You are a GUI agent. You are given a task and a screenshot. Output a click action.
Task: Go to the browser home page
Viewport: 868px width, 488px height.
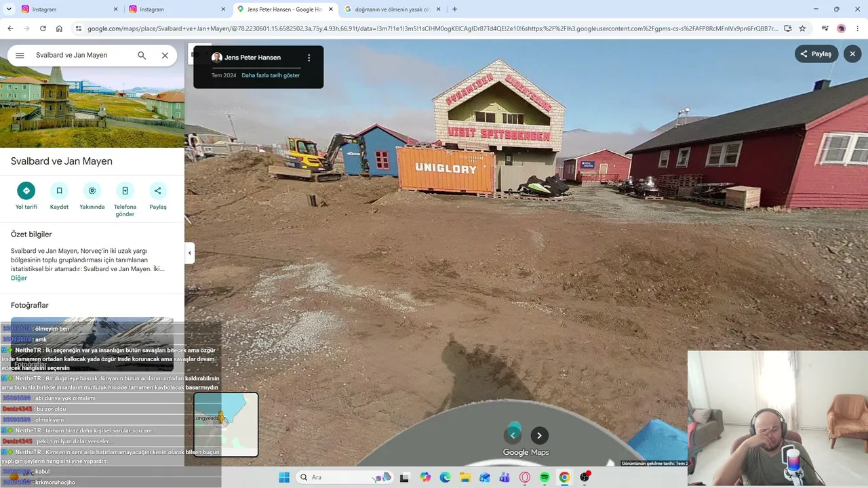pos(59,28)
